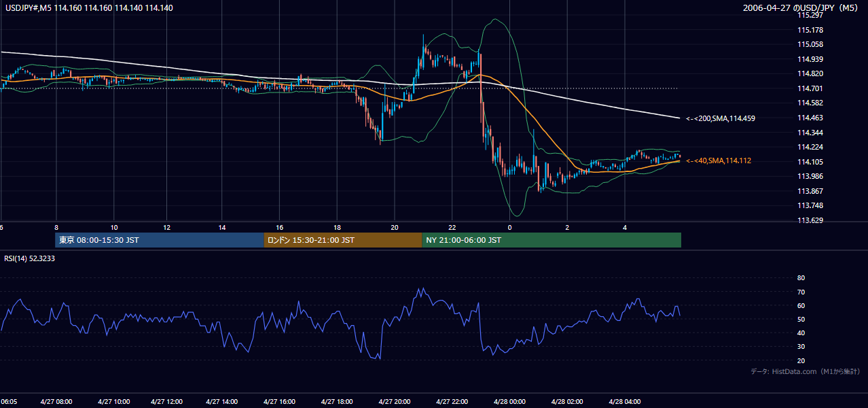Screen dimensions: 868x408
Task: Click price axis label 114.820
Action: coord(810,73)
